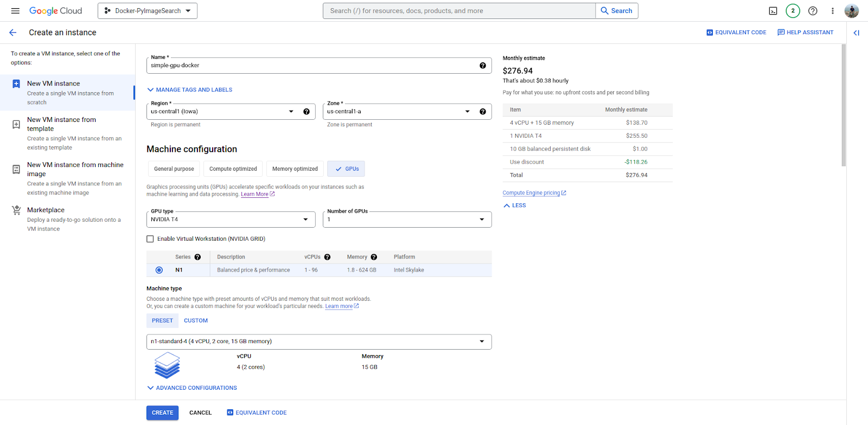Click the Google Cloud logo
Screen dimensions: 868x425
tap(55, 11)
